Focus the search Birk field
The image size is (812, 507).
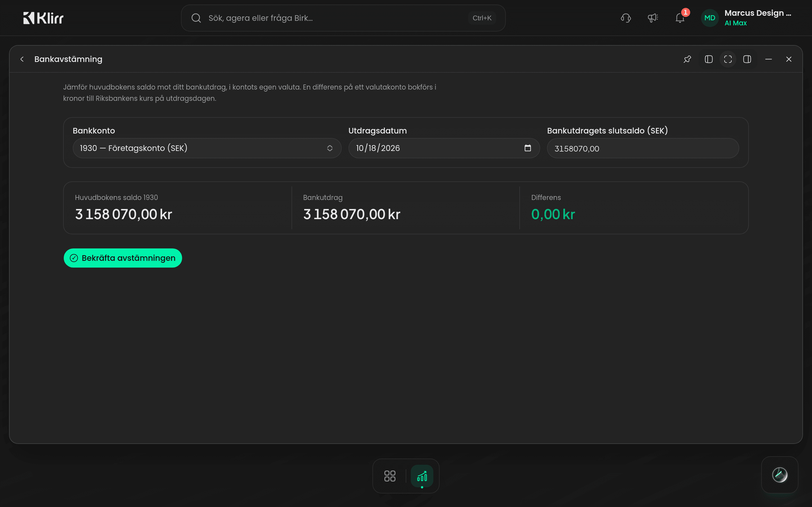tap(343, 18)
